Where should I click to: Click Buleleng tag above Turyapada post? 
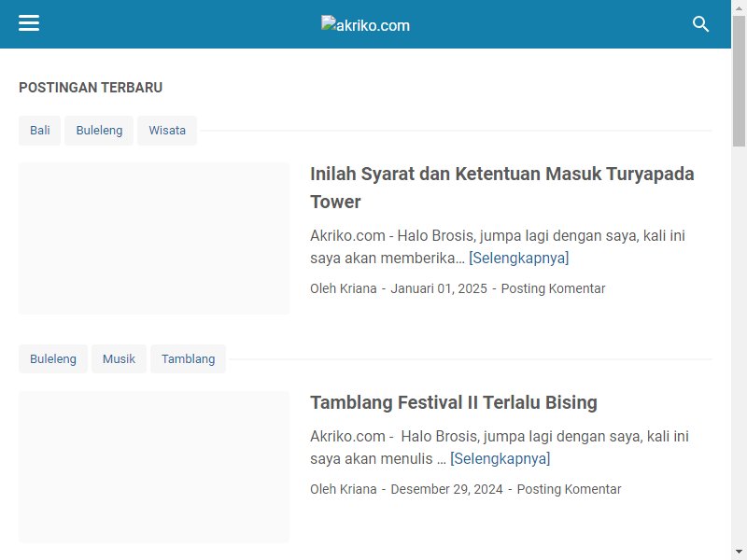[x=99, y=130]
